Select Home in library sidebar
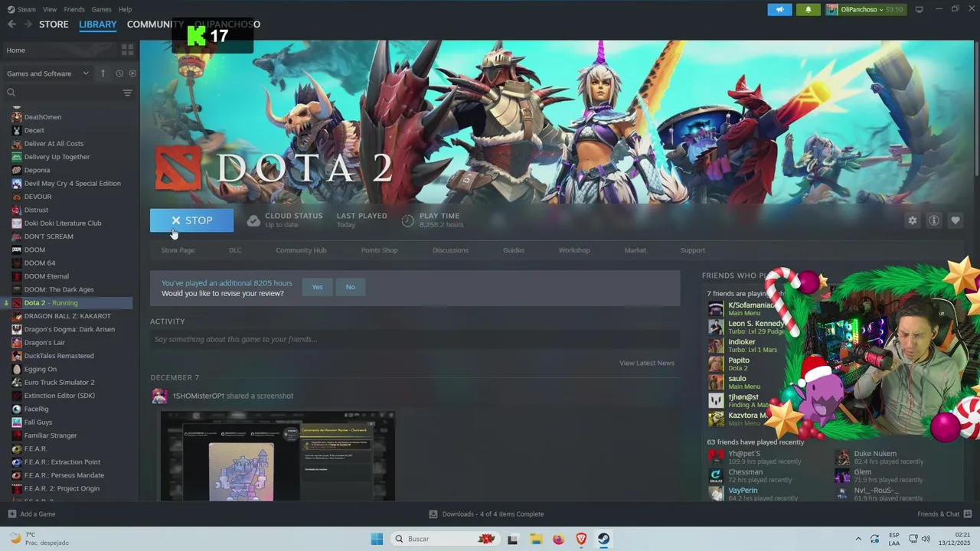Image resolution: width=980 pixels, height=551 pixels. 60,50
